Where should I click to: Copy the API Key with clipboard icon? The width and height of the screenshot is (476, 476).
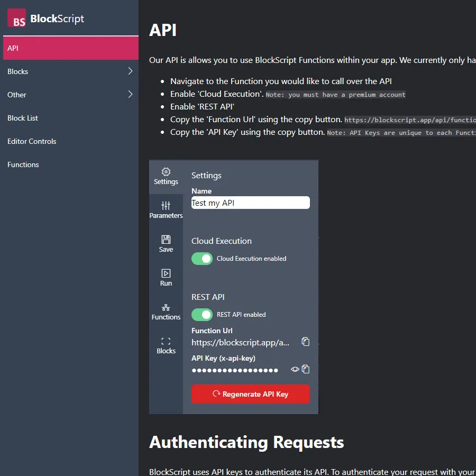305,369
